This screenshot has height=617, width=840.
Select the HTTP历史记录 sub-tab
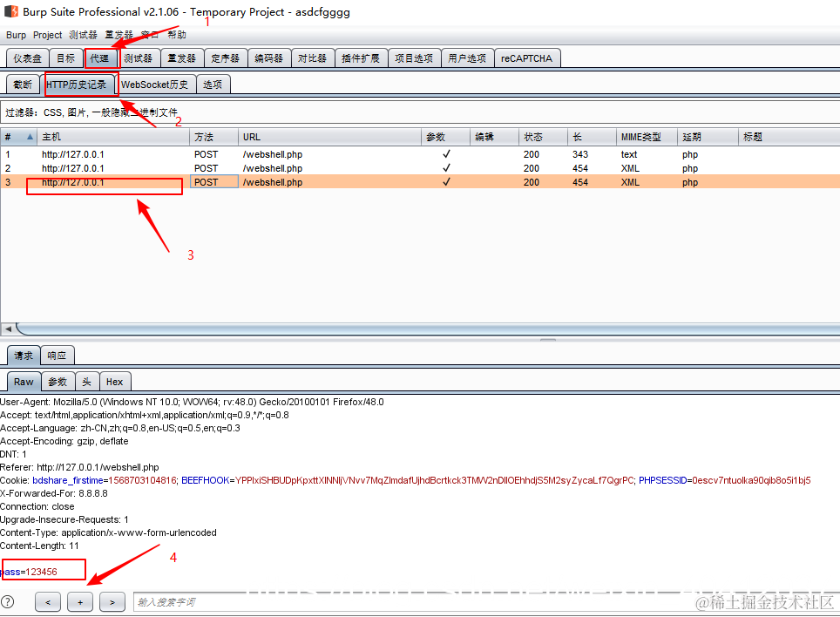(x=77, y=85)
